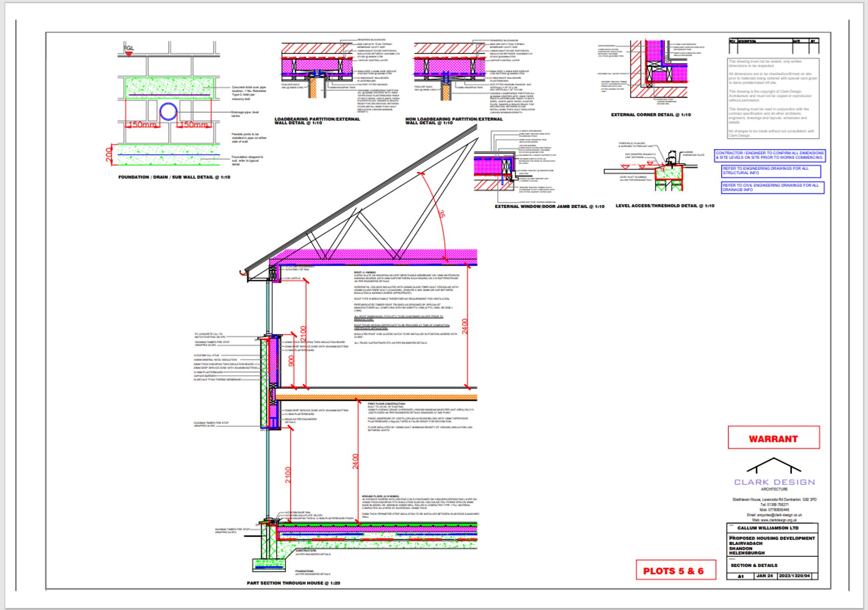This screenshot has height=610, width=868.
Task: Click the Part Section Through House title
Action: coord(293,583)
